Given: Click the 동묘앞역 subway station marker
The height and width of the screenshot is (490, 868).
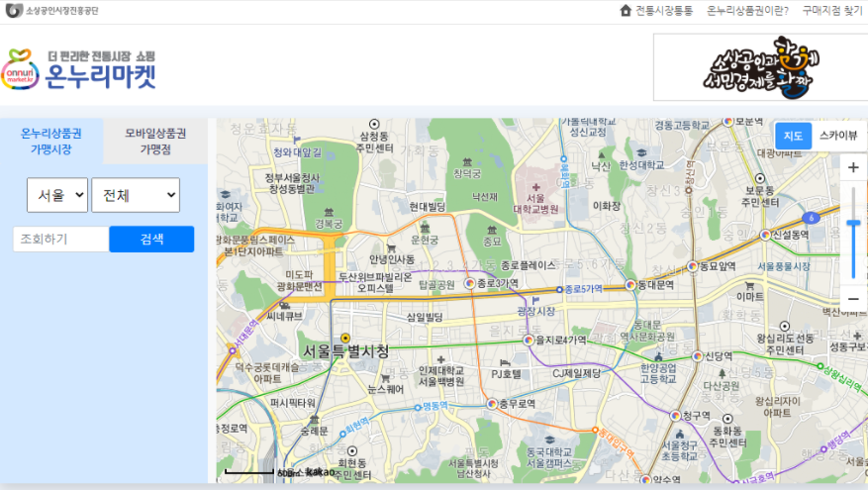Looking at the screenshot, I should (692, 266).
